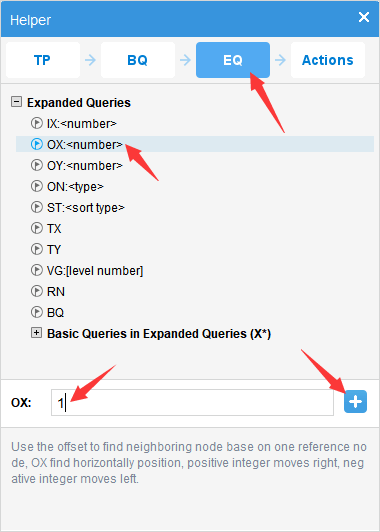The width and height of the screenshot is (380, 532).
Task: Click the flag icon next to TX
Action: tap(37, 228)
